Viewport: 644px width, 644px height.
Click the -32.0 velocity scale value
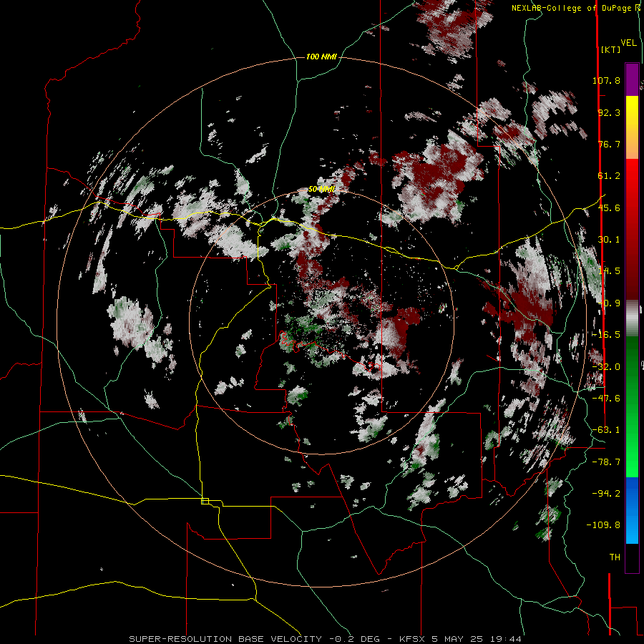[606, 367]
